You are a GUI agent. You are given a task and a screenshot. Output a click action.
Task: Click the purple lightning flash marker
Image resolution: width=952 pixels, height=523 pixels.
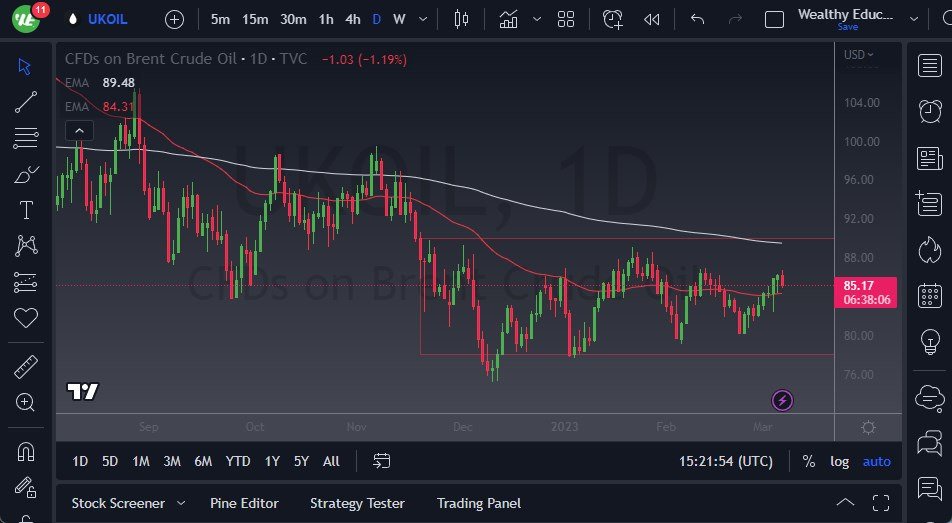point(783,401)
